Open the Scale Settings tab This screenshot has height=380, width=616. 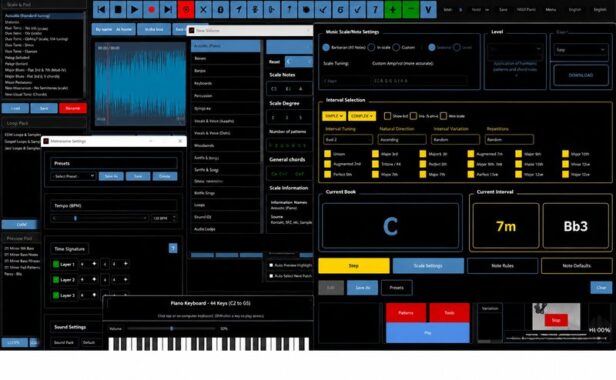point(428,266)
